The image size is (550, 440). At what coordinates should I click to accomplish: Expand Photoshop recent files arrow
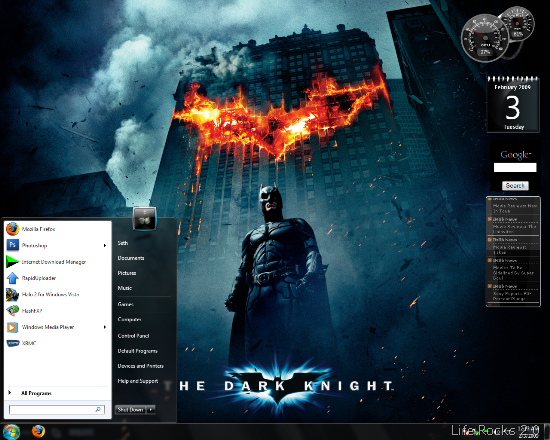pos(105,245)
